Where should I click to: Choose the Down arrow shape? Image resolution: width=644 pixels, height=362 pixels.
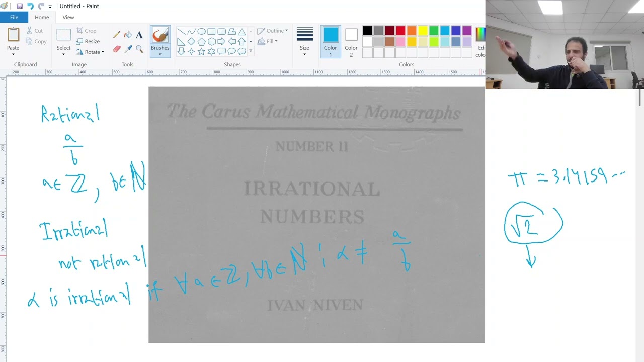[181, 51]
